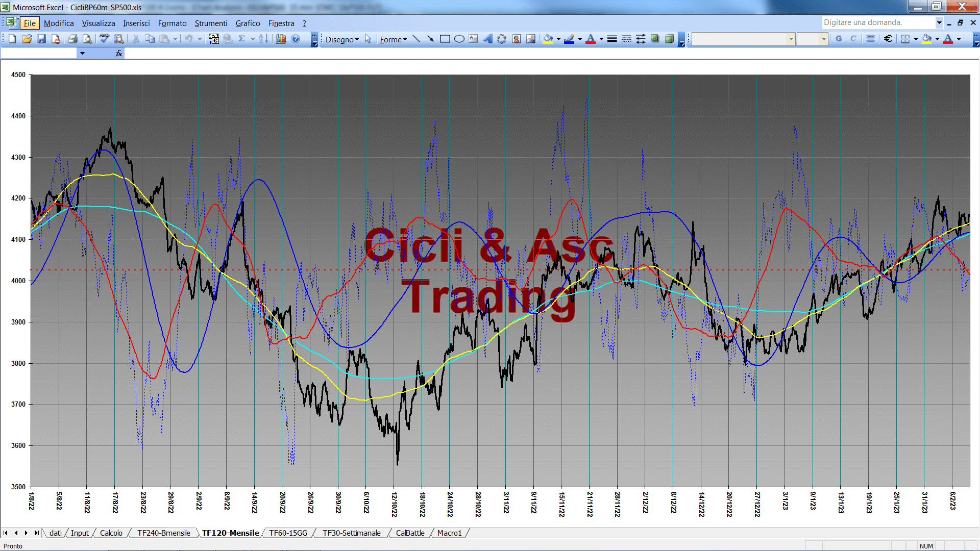Viewport: 980px width, 551px height.
Task: Open the Chart Wizard icon
Action: tap(281, 39)
